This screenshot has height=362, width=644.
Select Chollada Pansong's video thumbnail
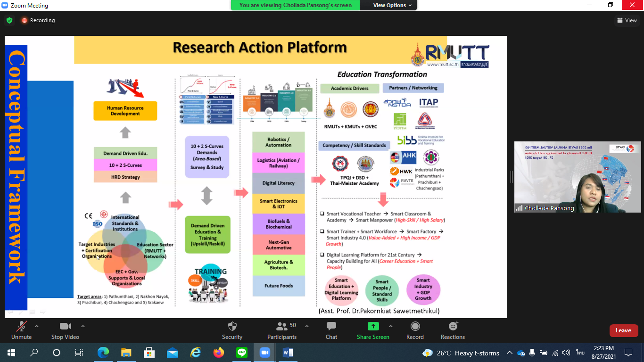tap(578, 177)
